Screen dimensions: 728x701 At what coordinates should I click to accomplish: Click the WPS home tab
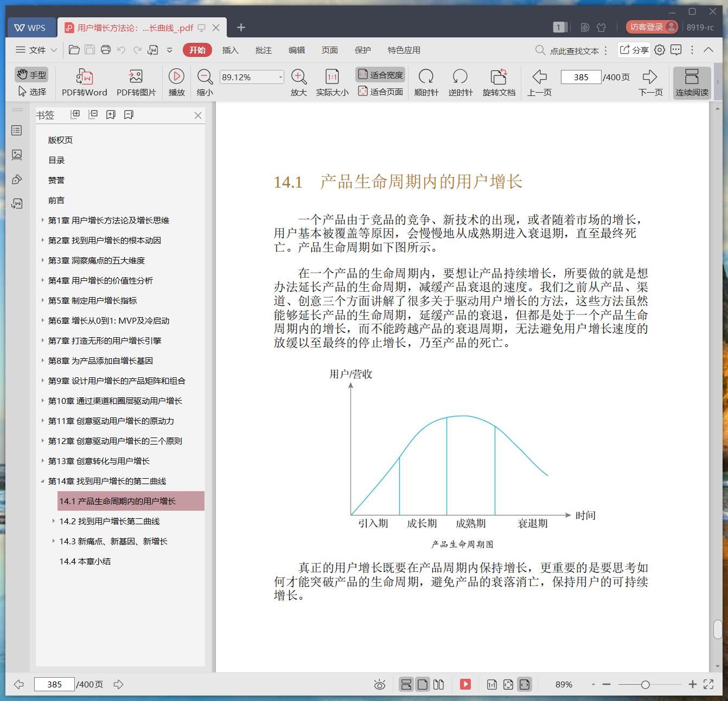(x=30, y=28)
